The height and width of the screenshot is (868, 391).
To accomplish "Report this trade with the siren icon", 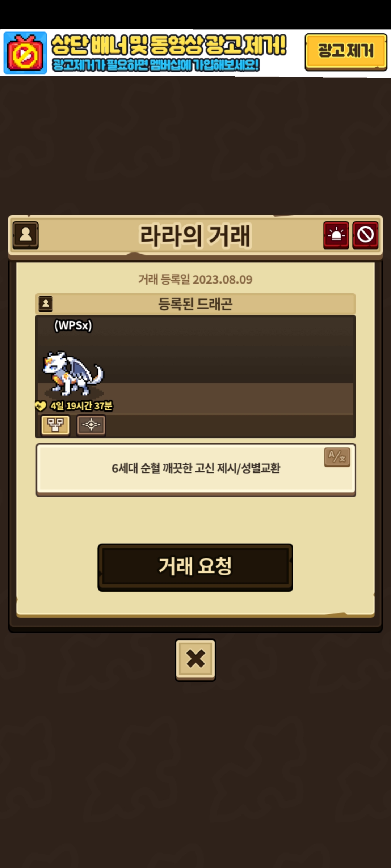I will [336, 235].
